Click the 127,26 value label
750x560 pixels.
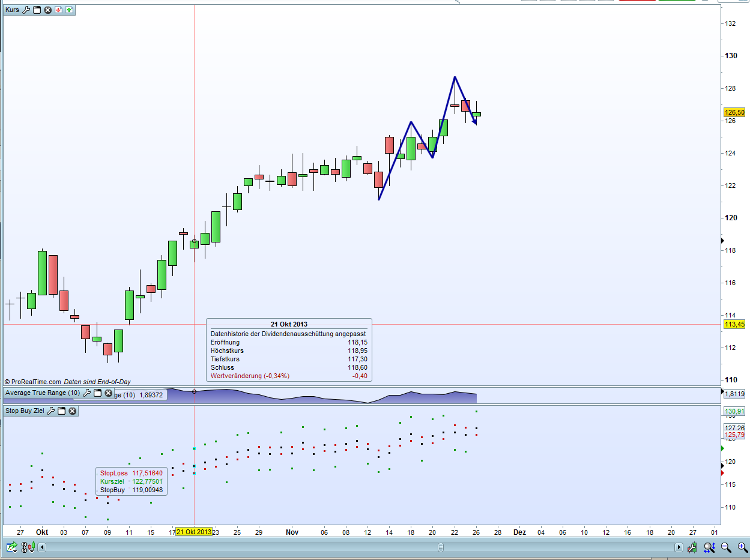[735, 428]
